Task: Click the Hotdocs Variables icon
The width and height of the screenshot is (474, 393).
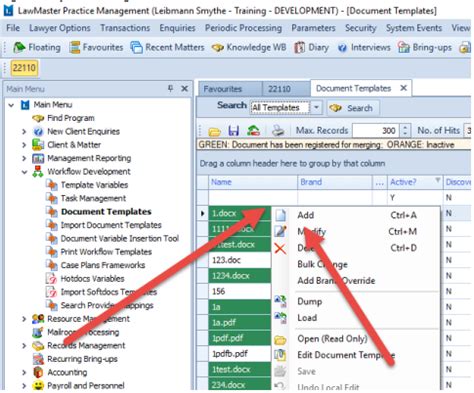Action: [51, 278]
